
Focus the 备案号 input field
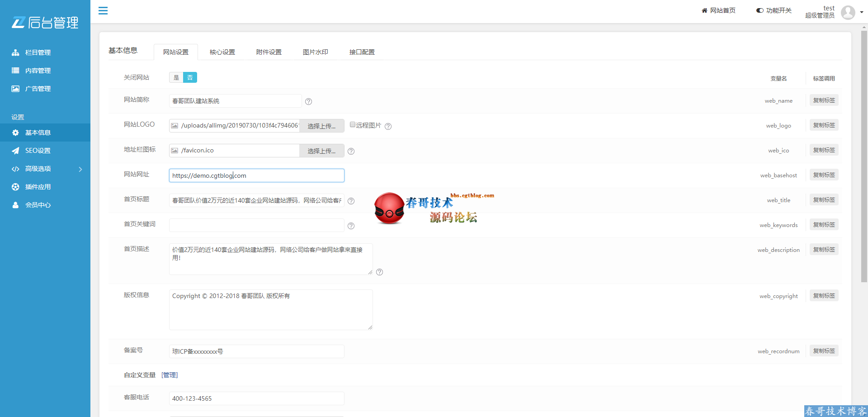257,351
